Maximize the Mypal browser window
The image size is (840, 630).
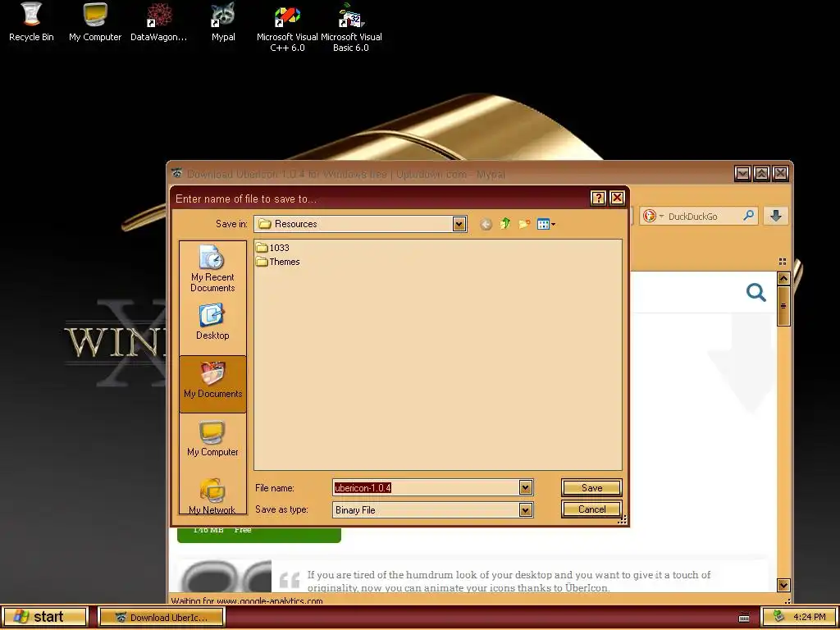(x=761, y=174)
